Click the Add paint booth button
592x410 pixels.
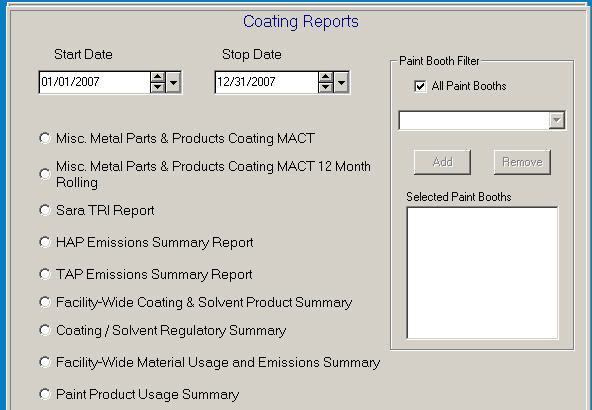[x=442, y=162]
